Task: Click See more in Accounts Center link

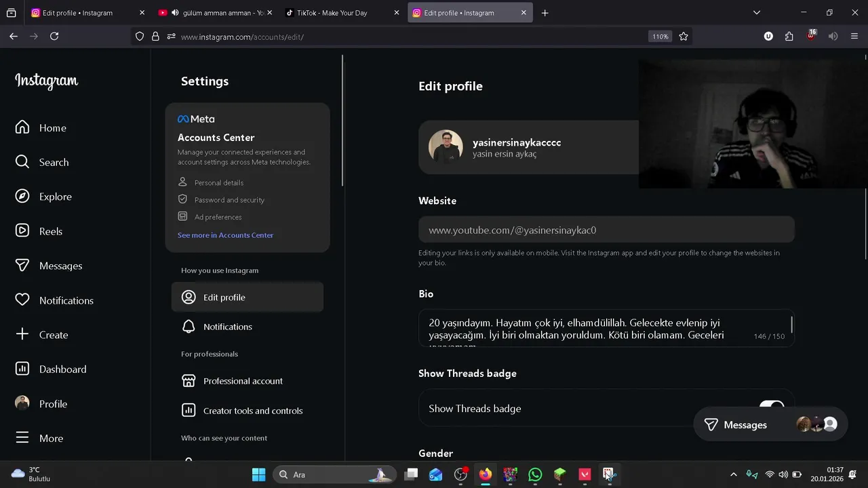Action: click(225, 235)
